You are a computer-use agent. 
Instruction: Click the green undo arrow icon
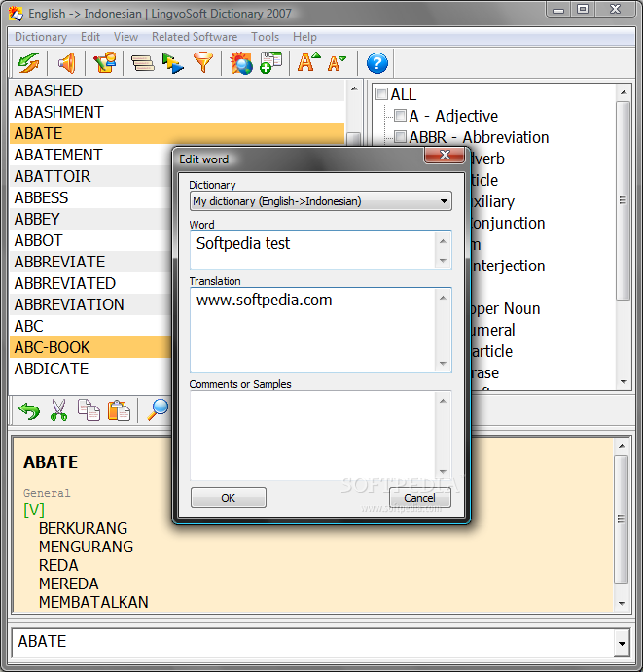29,410
